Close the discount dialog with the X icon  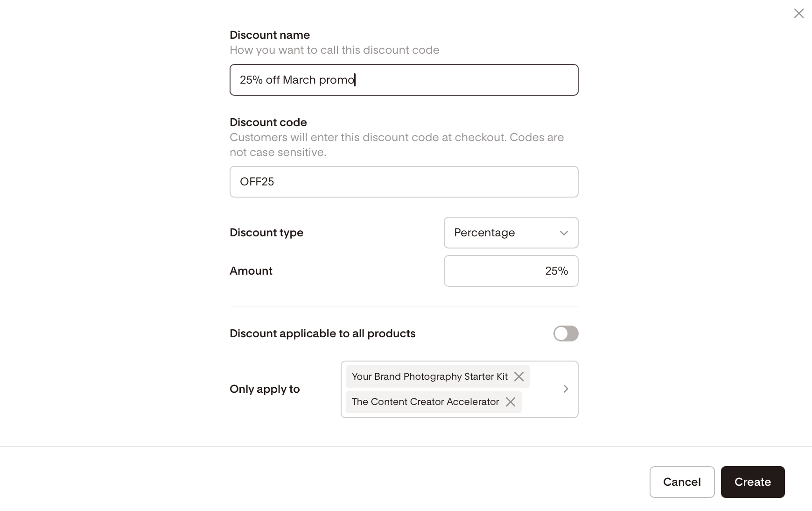(x=798, y=13)
